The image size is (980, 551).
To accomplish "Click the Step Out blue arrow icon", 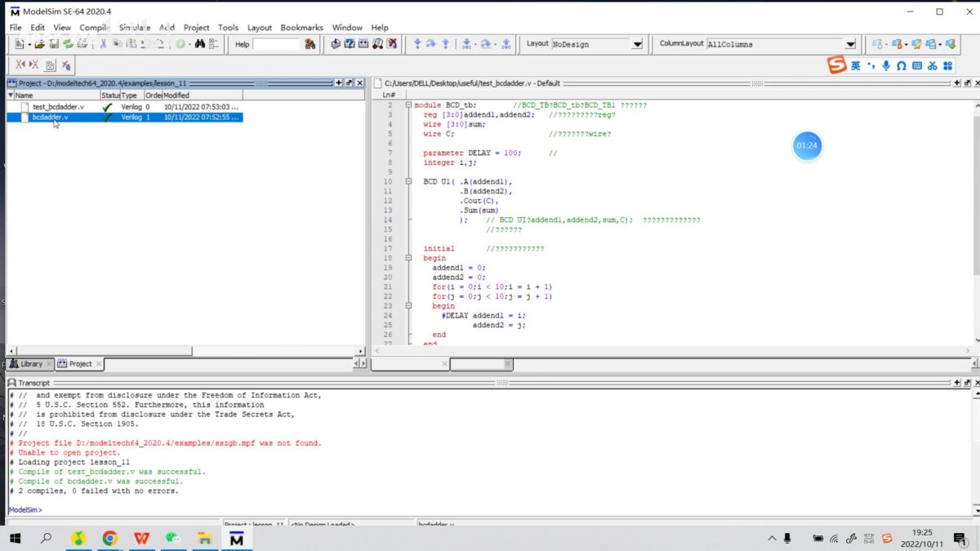I will coord(446,44).
